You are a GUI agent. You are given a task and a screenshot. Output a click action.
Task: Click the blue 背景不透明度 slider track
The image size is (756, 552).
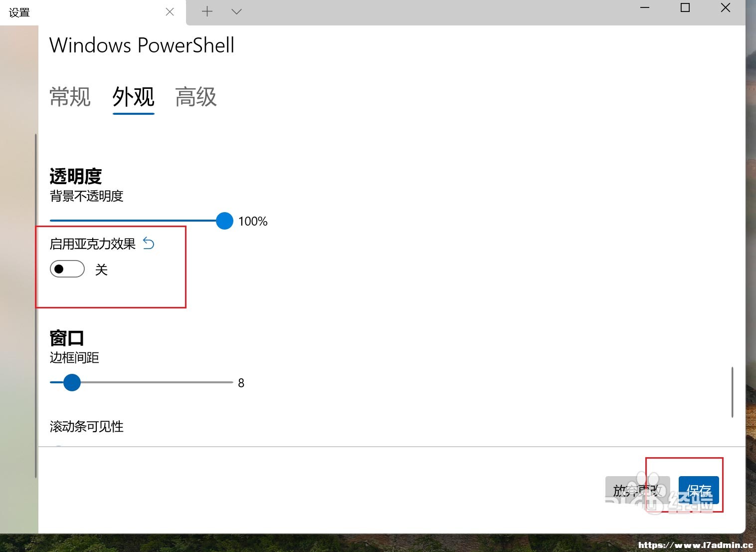coord(133,220)
